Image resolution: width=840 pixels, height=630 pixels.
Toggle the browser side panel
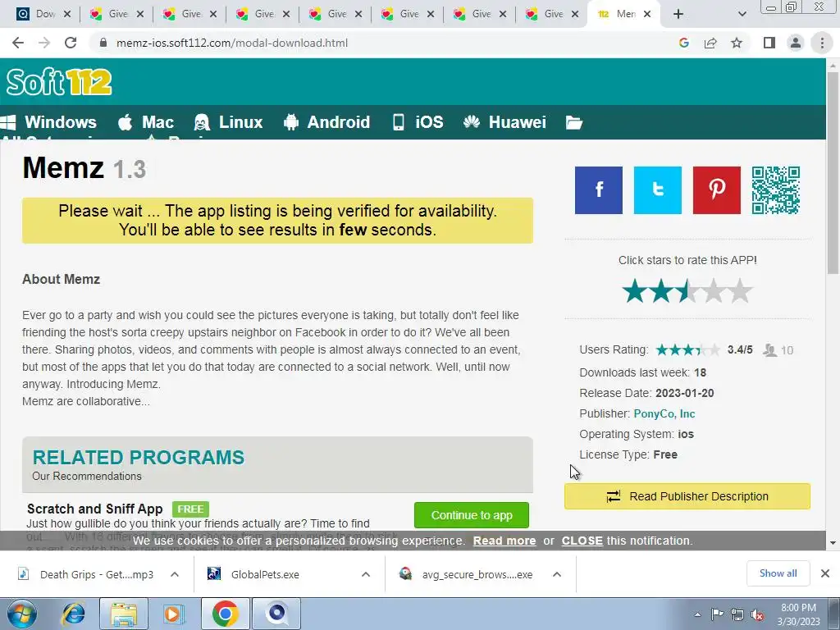[x=769, y=43]
